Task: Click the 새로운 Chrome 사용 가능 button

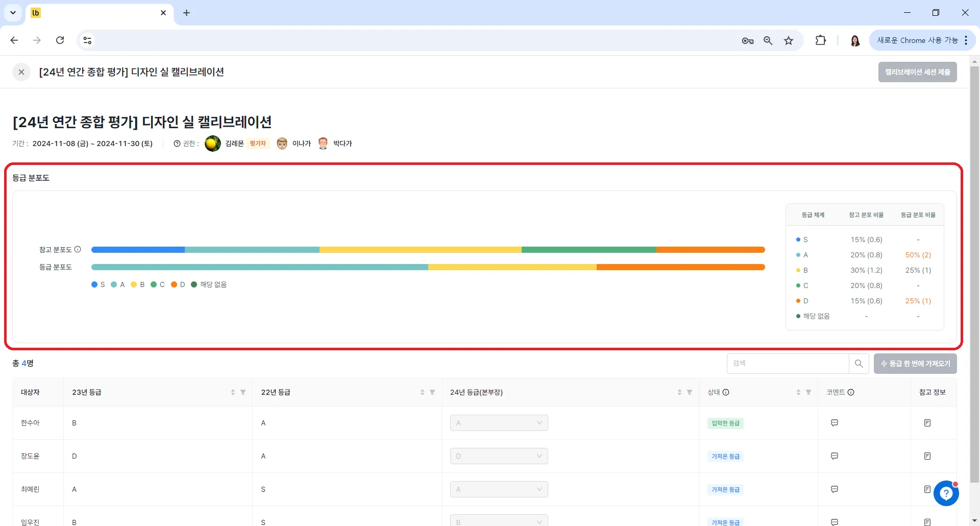Action: (922, 40)
